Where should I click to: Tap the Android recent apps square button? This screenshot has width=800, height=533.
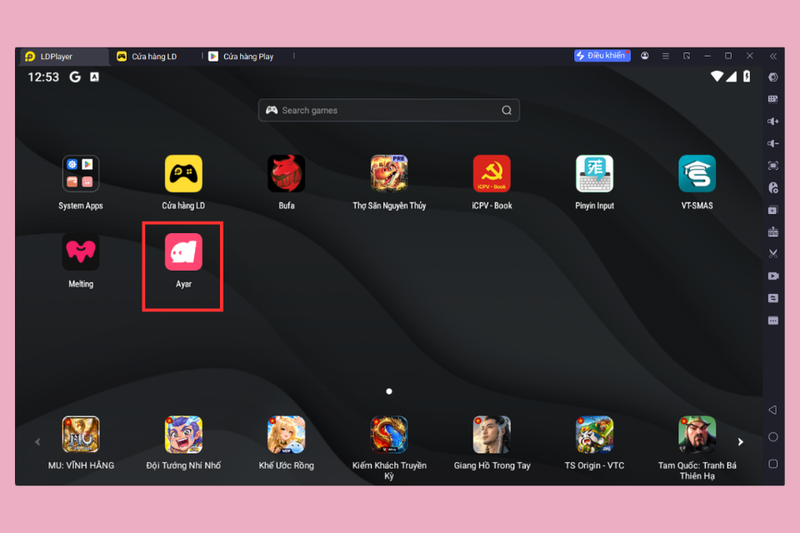click(x=773, y=464)
